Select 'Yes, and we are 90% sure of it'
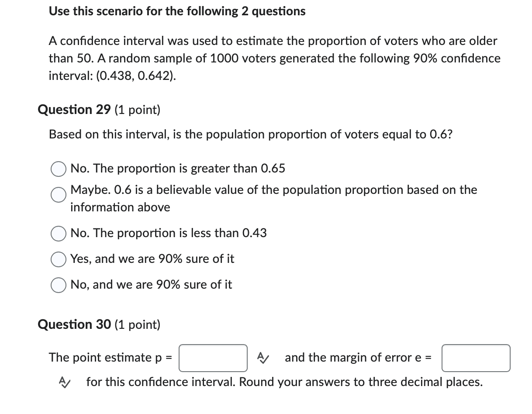The image size is (532, 414). [58, 259]
